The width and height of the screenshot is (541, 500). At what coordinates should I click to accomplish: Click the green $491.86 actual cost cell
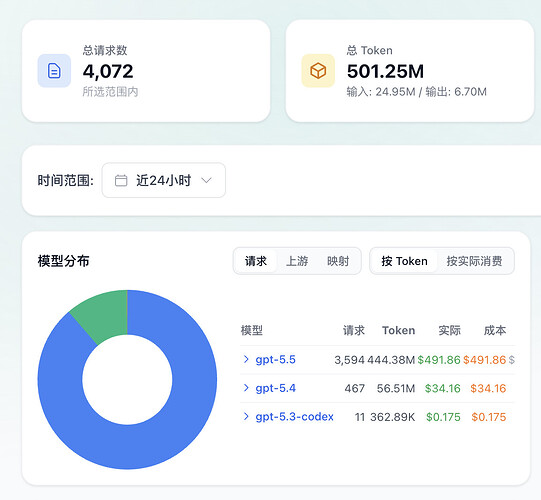tap(439, 360)
